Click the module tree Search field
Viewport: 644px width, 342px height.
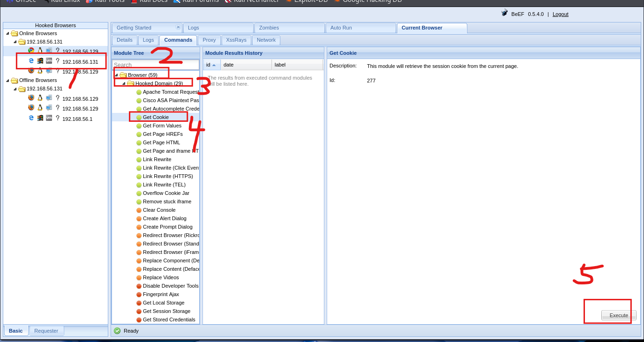[x=156, y=65]
